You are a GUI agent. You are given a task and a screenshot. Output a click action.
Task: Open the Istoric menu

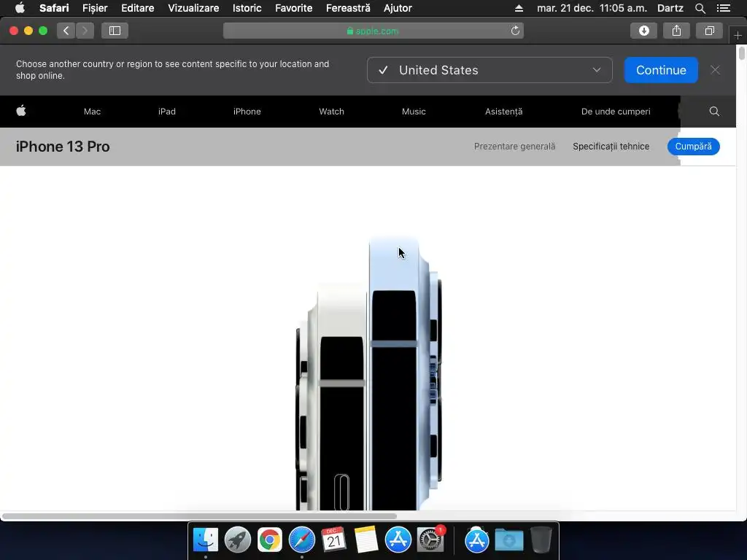click(247, 8)
